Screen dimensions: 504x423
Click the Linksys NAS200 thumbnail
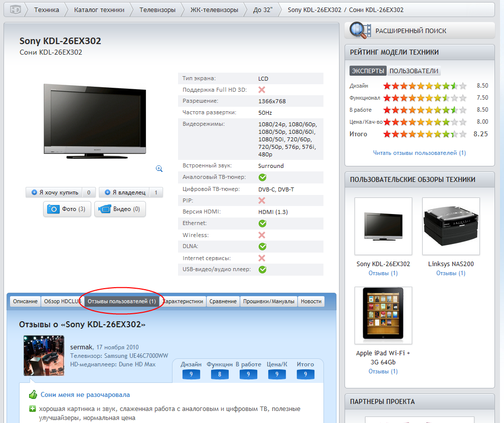[451, 226]
